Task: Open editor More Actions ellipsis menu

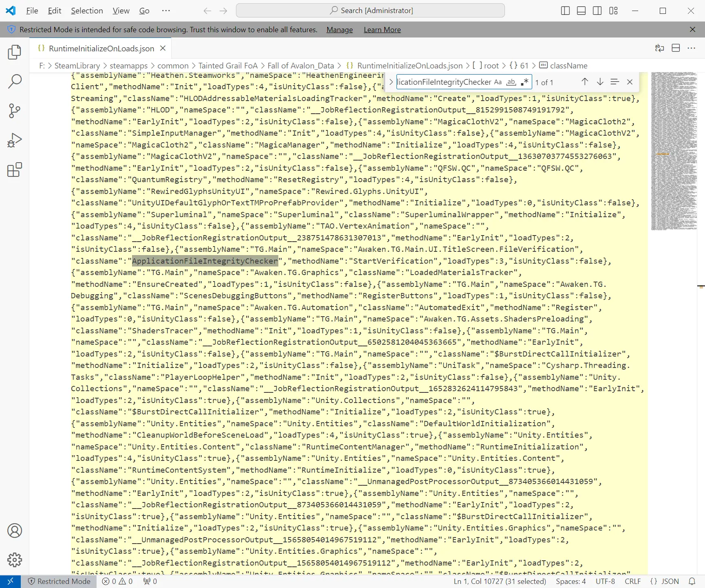Action: pyautogui.click(x=692, y=48)
